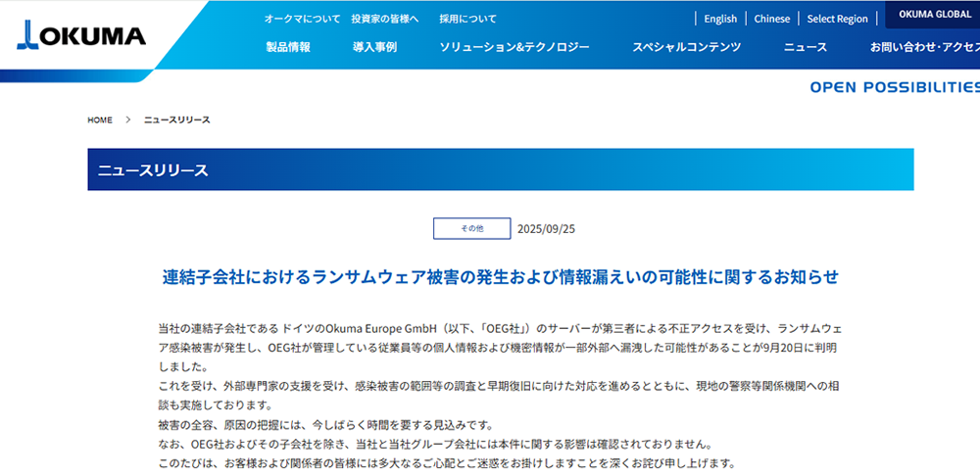Image resolution: width=980 pixels, height=475 pixels.
Task: Click ニュースリリース breadcrumb link
Action: pyautogui.click(x=176, y=120)
